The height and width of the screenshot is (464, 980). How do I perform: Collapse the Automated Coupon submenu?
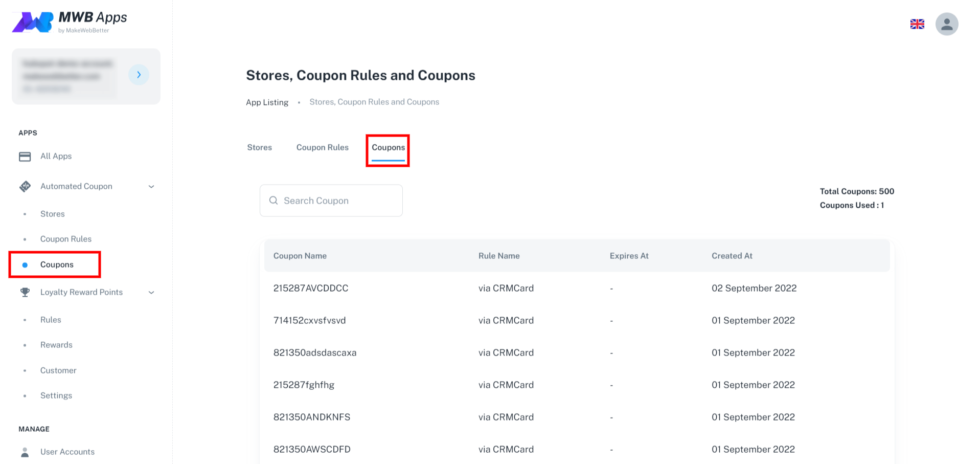click(x=151, y=186)
